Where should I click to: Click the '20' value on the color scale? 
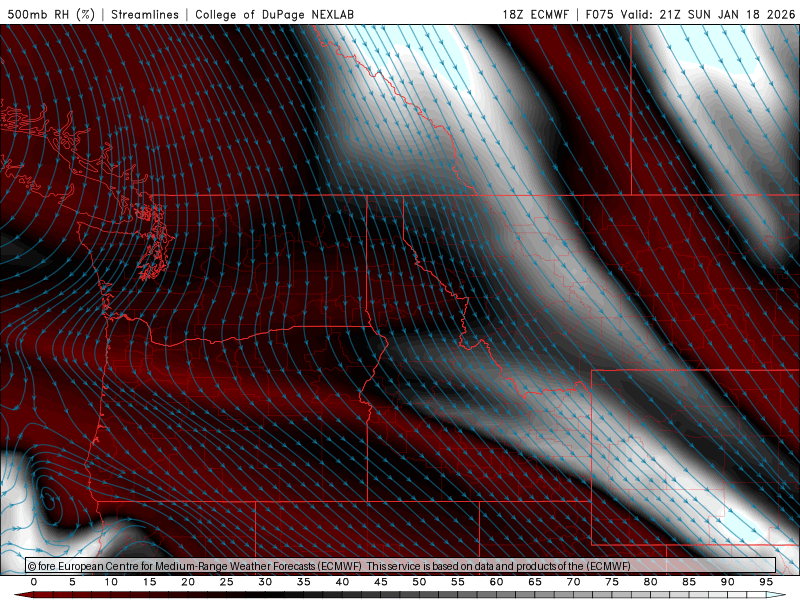(188, 582)
